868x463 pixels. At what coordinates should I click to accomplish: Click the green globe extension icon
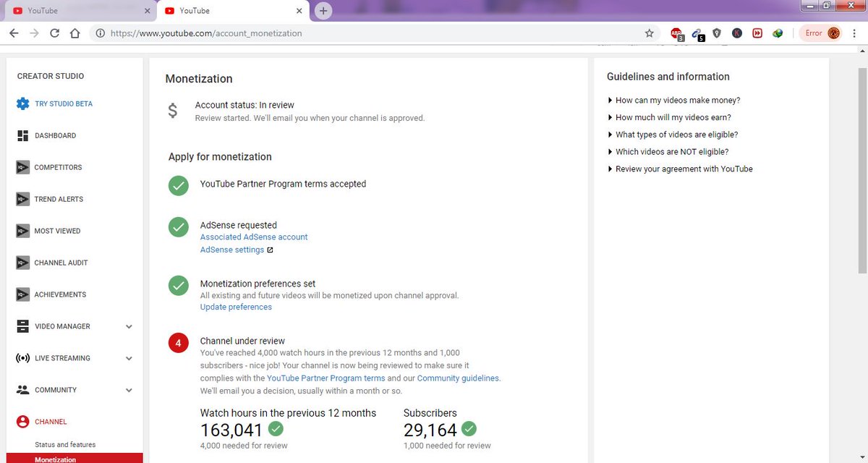(778, 33)
